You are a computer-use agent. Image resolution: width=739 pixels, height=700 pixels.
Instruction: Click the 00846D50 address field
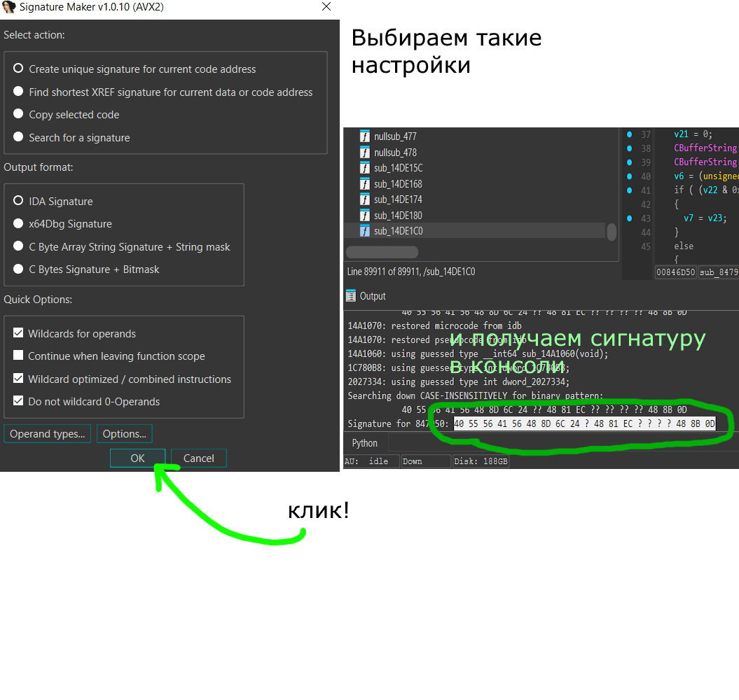[x=676, y=272]
